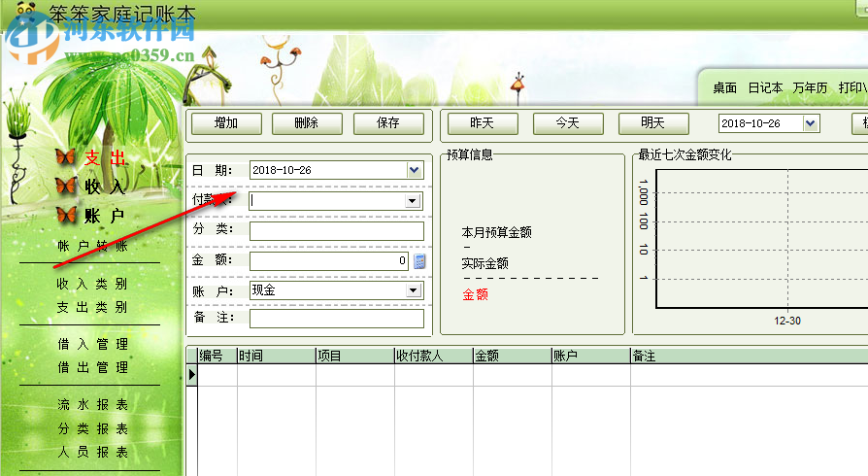The image size is (868, 476).
Task: View the 分类报表 report
Action: [93, 428]
